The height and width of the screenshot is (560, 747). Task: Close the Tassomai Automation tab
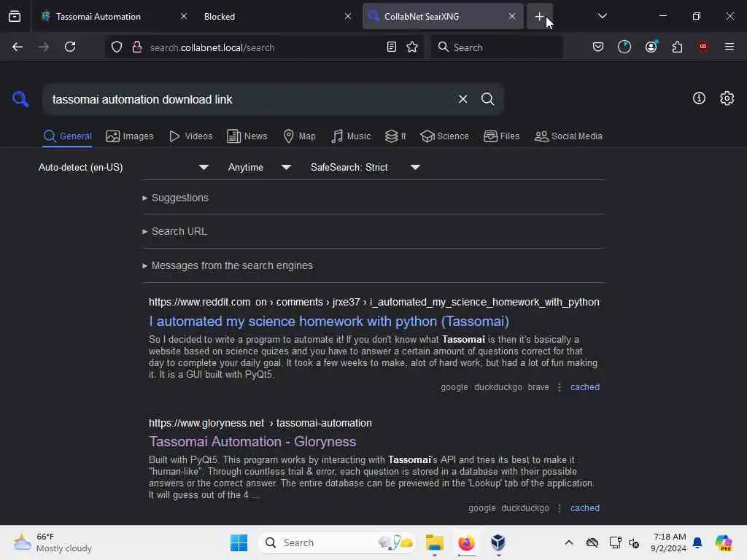coord(183,16)
